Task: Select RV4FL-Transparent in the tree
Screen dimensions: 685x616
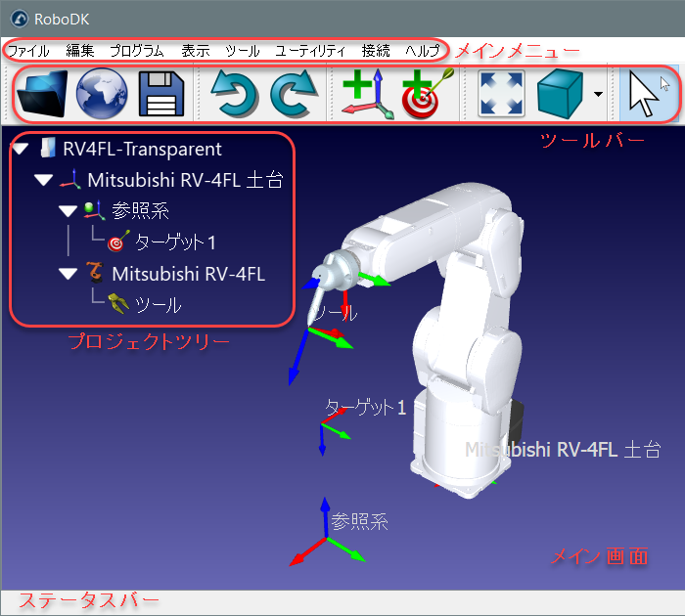Action: [143, 150]
